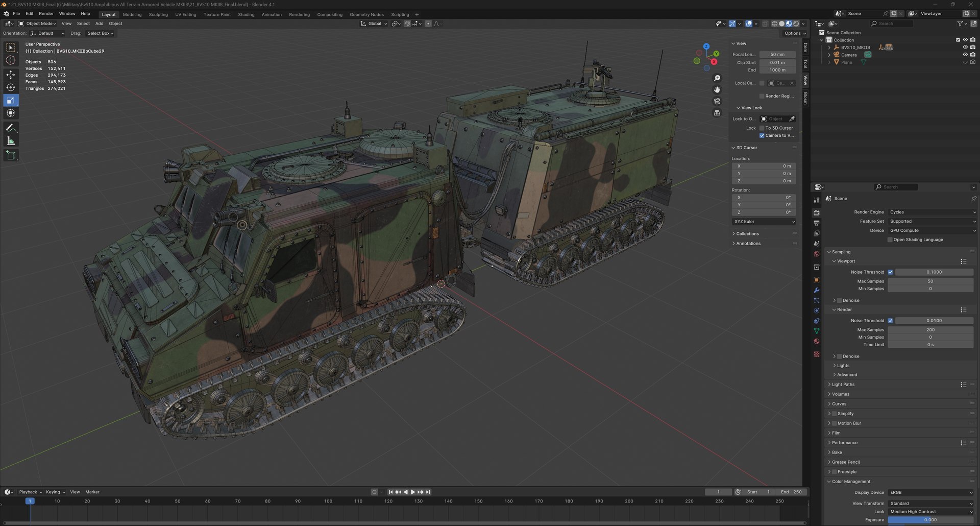Click the viewport zoom magnifier icon
Image resolution: width=980 pixels, height=526 pixels.
point(717,78)
